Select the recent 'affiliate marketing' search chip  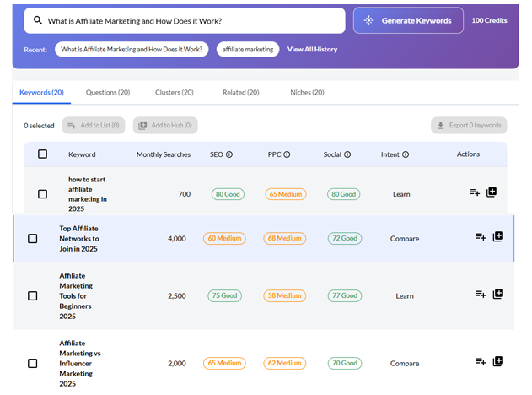click(248, 50)
